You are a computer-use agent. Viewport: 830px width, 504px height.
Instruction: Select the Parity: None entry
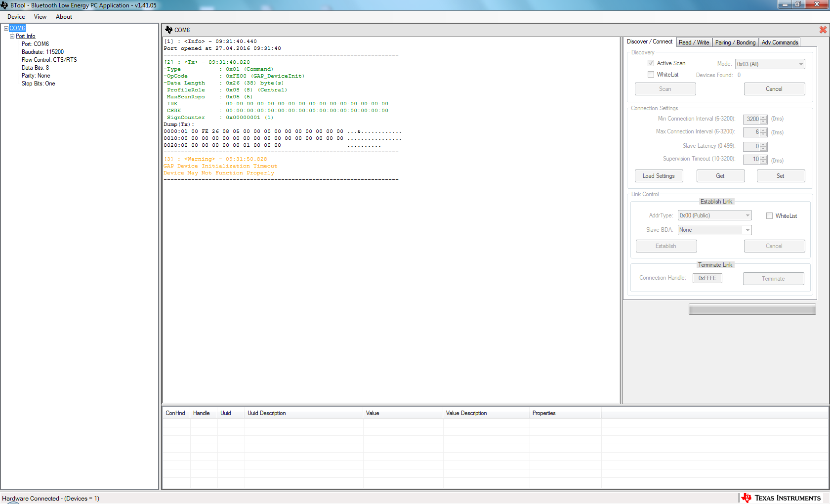pyautogui.click(x=36, y=76)
